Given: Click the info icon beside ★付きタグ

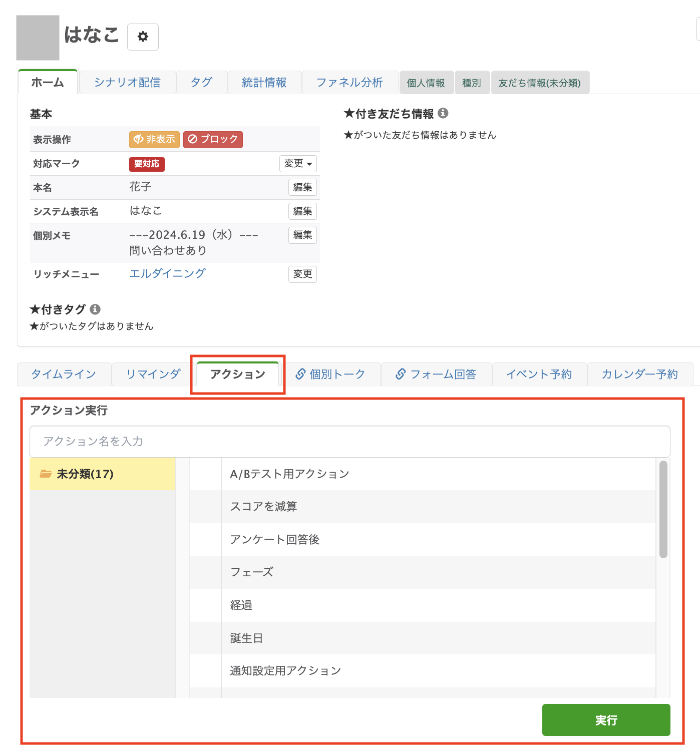Looking at the screenshot, I should pyautogui.click(x=96, y=309).
